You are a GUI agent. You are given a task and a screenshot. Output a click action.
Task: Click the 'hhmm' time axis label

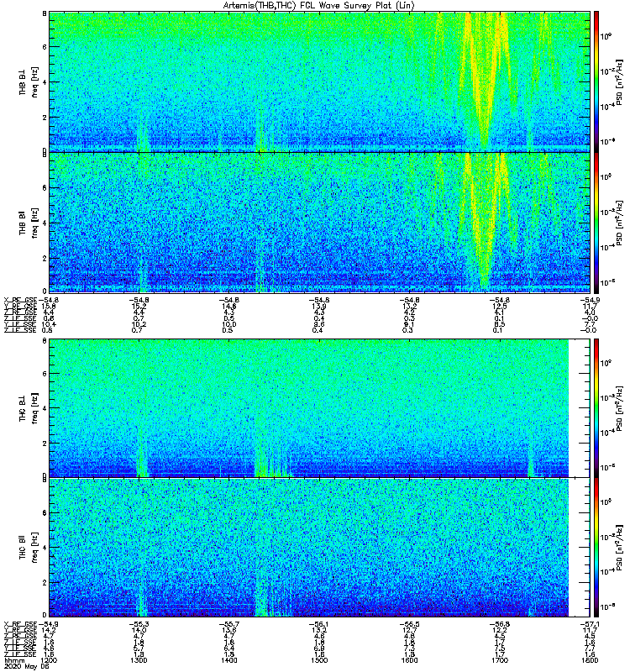(13, 660)
